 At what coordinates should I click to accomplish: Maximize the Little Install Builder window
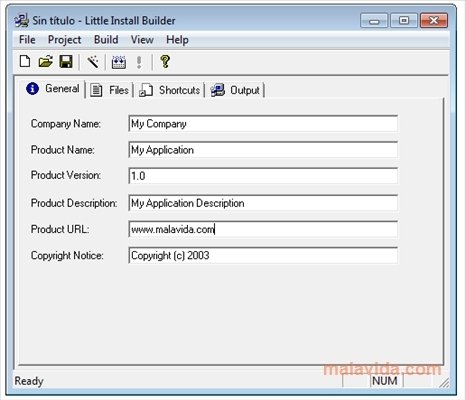404,21
